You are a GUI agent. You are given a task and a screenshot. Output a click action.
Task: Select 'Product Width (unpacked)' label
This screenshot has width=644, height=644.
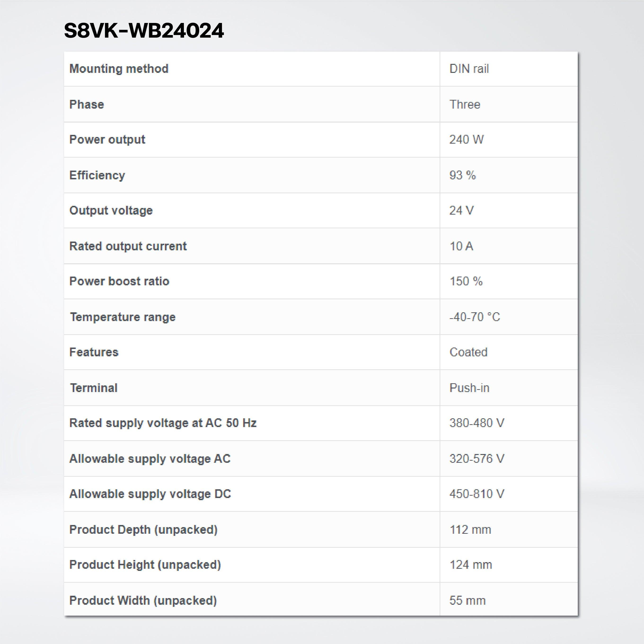click(x=143, y=601)
